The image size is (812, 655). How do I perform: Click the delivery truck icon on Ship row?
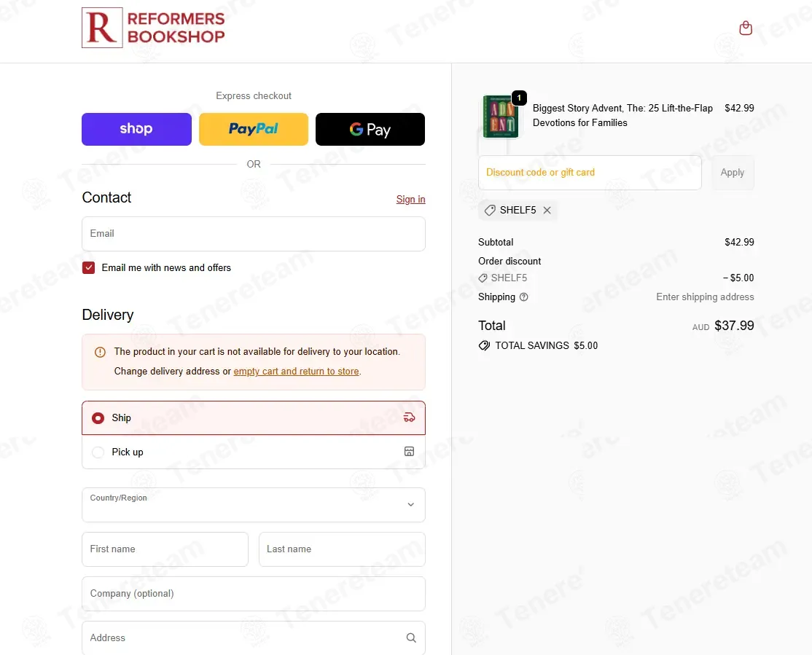(x=409, y=417)
